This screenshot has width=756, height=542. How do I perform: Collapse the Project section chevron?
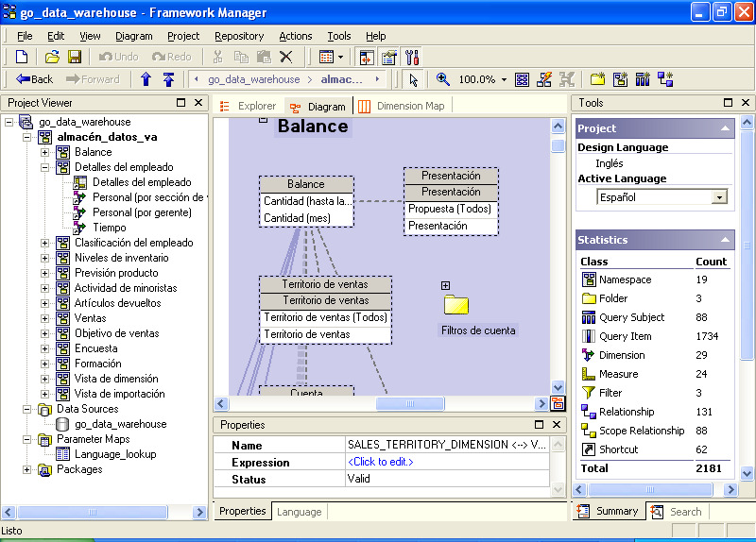(x=725, y=128)
